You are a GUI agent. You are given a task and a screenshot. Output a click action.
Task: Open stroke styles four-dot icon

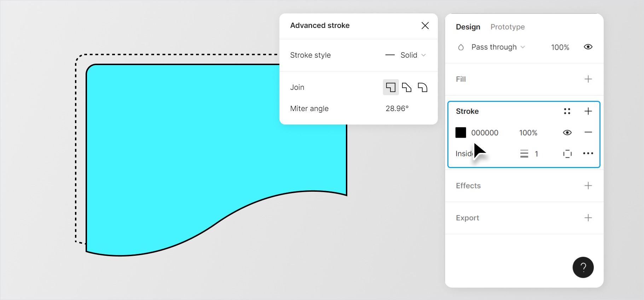coord(567,111)
